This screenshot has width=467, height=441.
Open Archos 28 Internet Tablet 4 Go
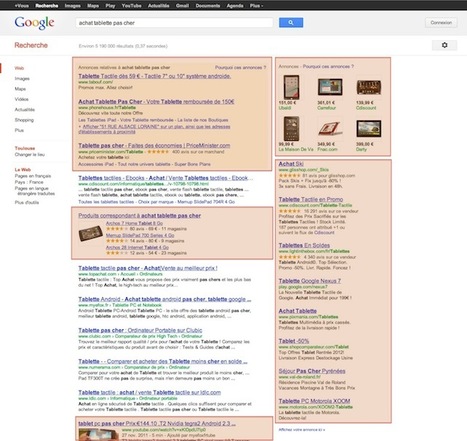tap(137, 247)
